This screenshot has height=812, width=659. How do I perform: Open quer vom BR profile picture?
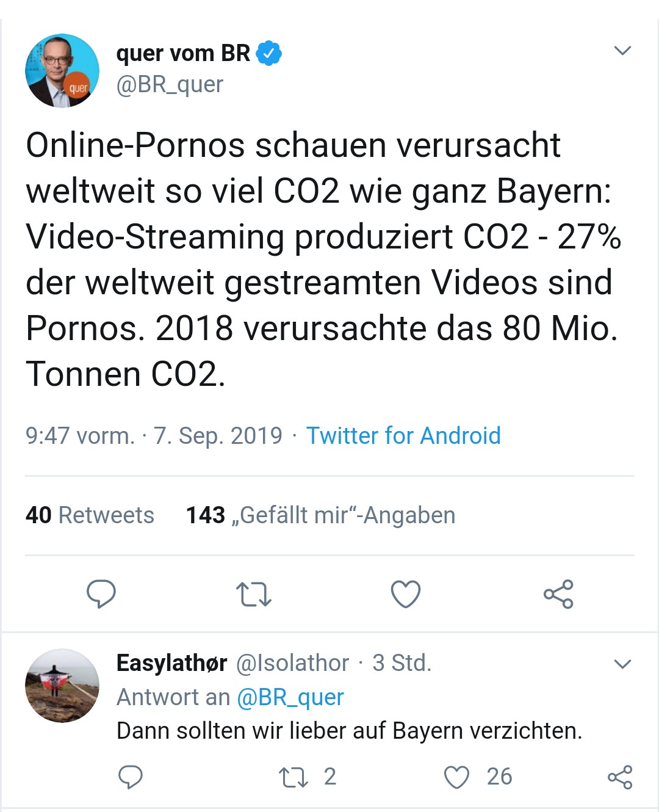(x=62, y=71)
